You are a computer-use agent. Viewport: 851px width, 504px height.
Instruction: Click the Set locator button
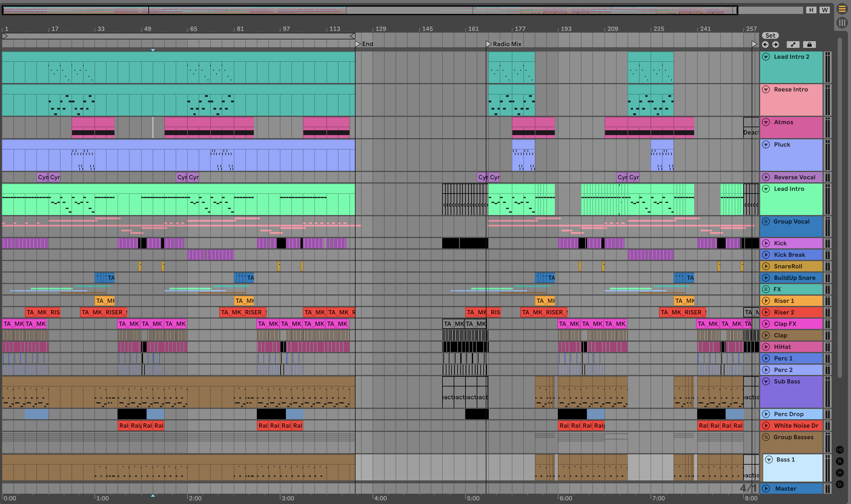point(770,35)
